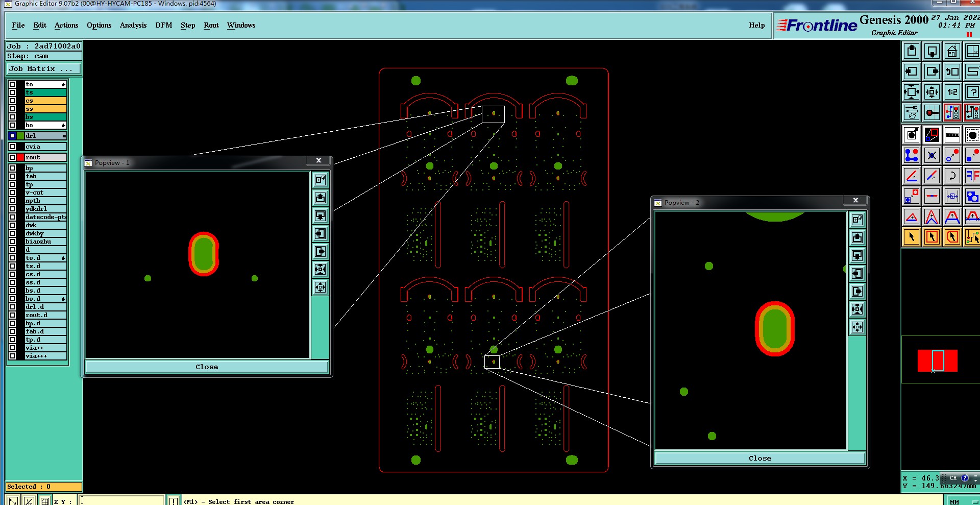Click the X Y coordinate input field

(x=121, y=501)
